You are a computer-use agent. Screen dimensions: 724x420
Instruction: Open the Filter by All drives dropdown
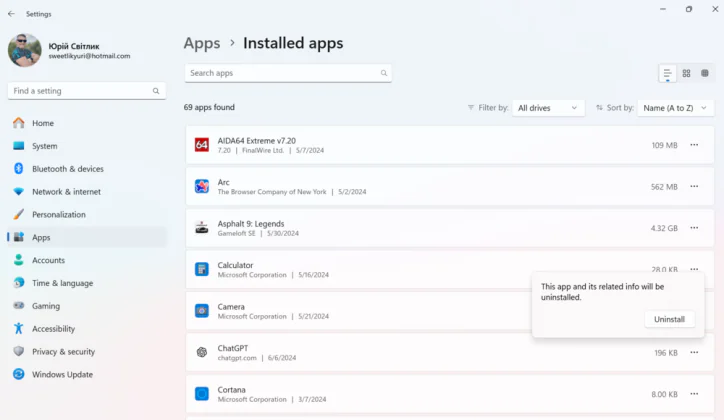coord(548,108)
